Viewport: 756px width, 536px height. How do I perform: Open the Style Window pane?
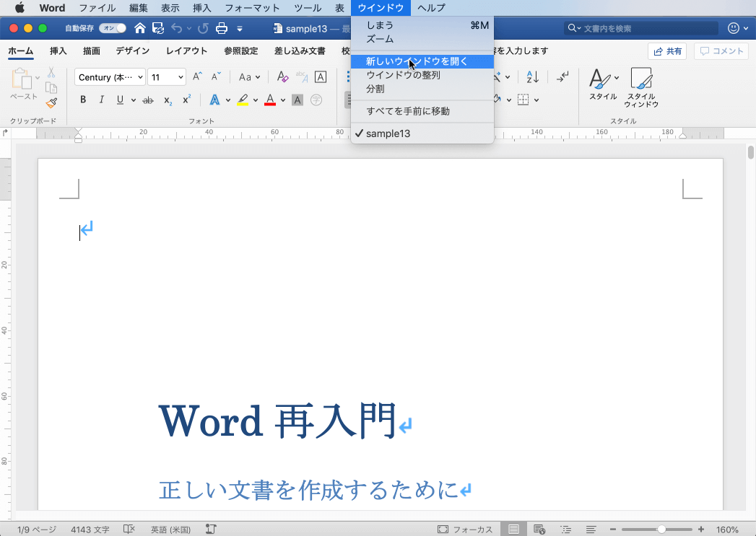click(x=641, y=87)
